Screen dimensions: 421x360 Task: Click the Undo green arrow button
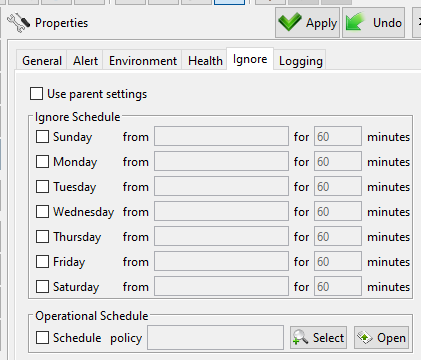coord(374,23)
